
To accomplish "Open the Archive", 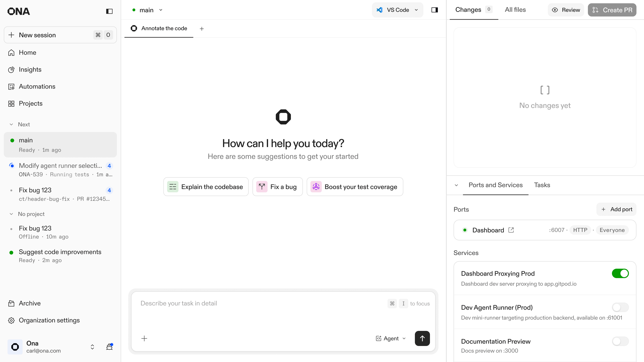I will click(29, 303).
